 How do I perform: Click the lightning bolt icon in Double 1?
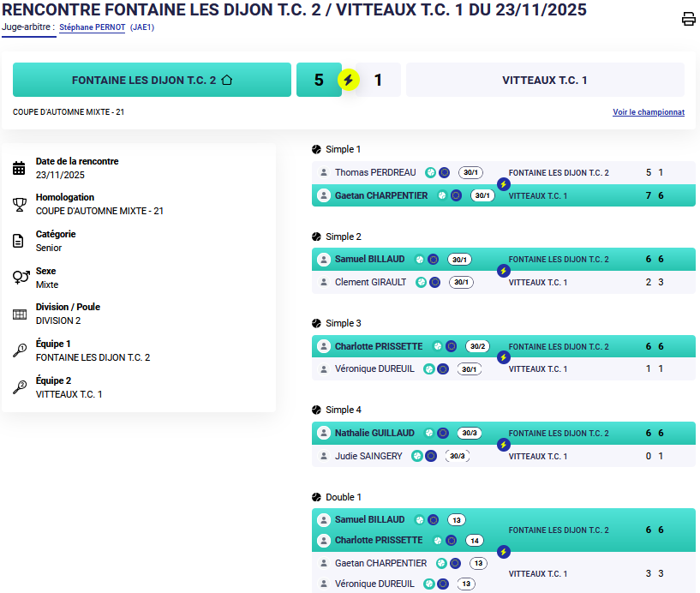click(x=504, y=552)
